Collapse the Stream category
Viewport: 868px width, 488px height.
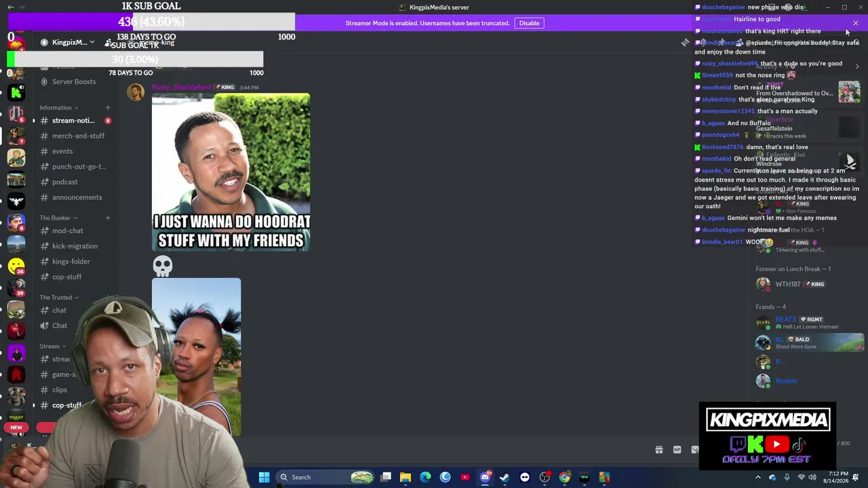point(53,346)
